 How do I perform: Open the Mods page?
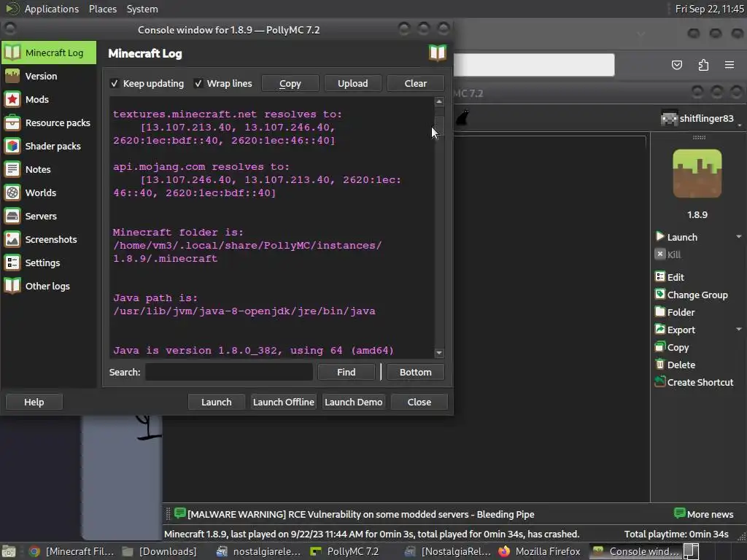(49, 99)
